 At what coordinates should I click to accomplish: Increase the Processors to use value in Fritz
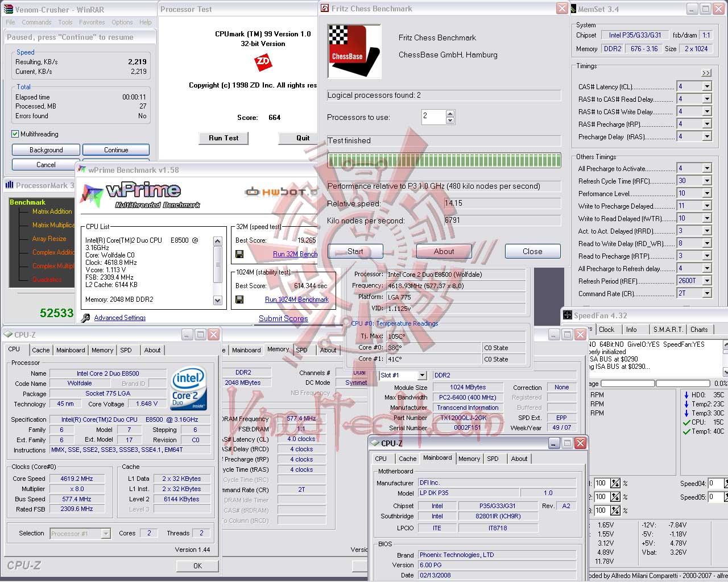[x=450, y=114]
